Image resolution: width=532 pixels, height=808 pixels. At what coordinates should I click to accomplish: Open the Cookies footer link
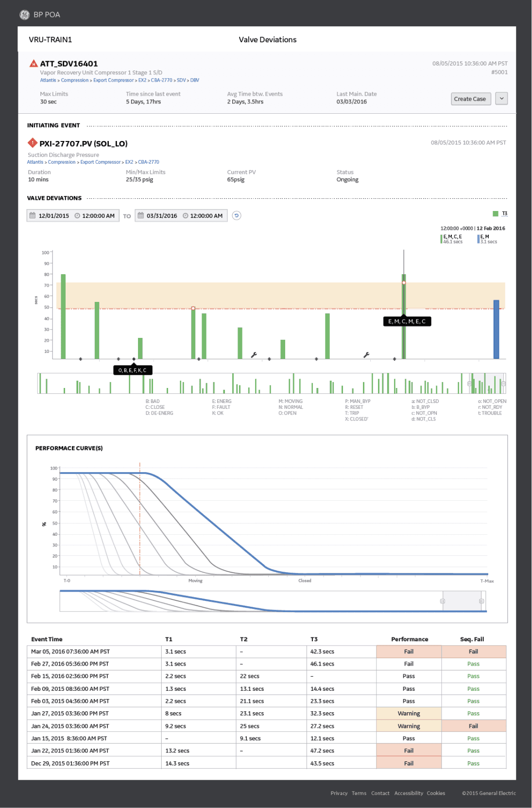[436, 793]
